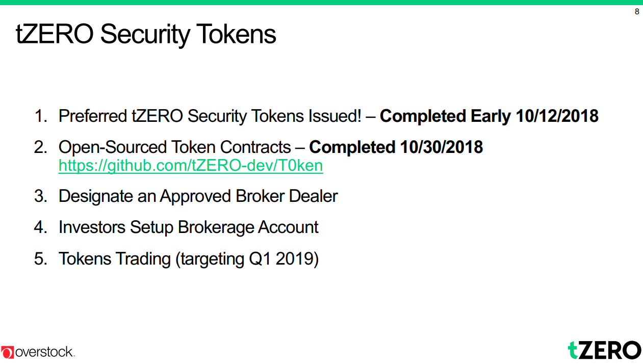Click list number '4.' marker
The width and height of the screenshot is (643, 364).
click(41, 227)
